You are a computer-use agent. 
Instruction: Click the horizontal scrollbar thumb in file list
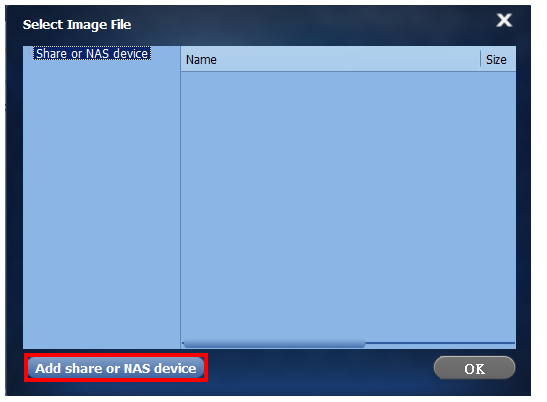click(x=274, y=344)
